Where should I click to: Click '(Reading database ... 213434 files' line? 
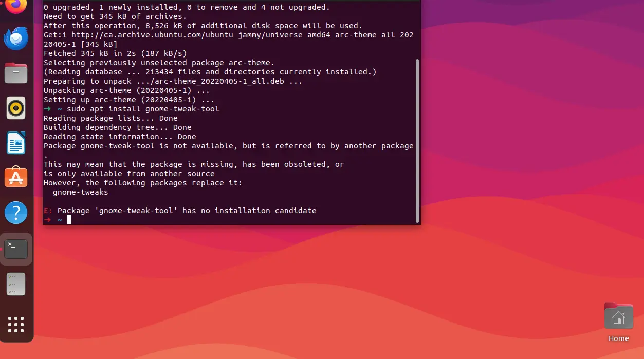point(210,72)
